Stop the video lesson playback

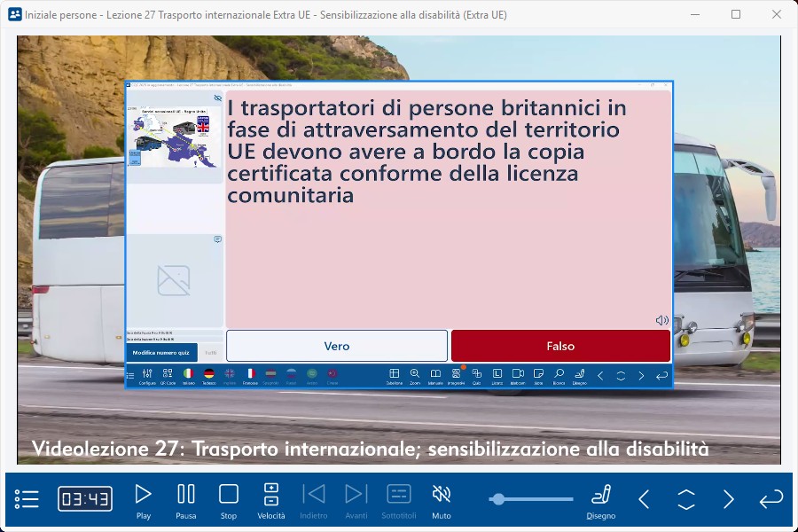click(x=229, y=500)
